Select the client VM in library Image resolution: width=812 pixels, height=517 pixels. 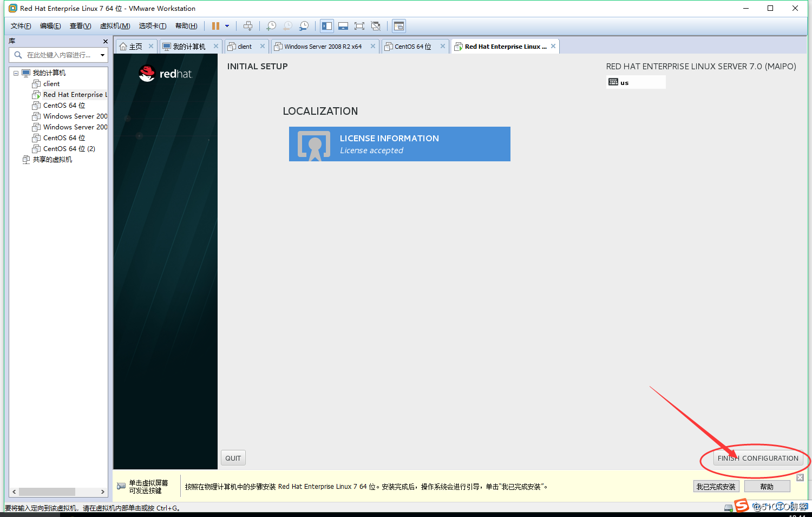click(x=51, y=84)
